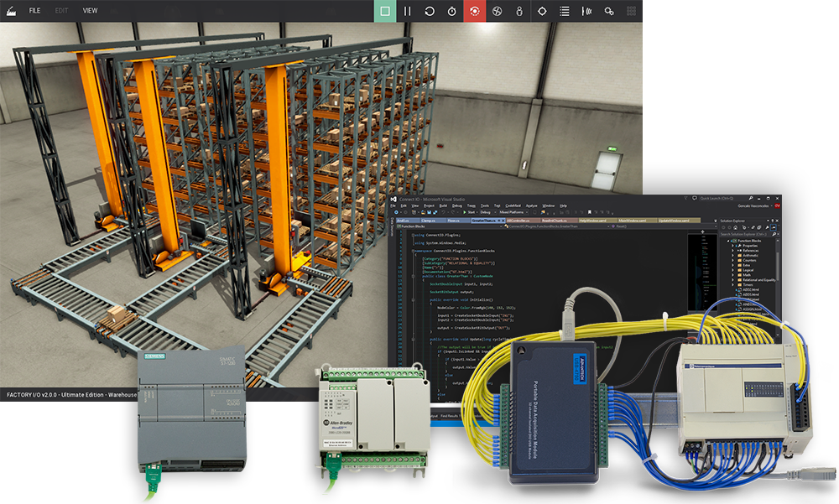Click the sensor signal waves icon
This screenshot has width=839, height=504.
[x=587, y=11]
